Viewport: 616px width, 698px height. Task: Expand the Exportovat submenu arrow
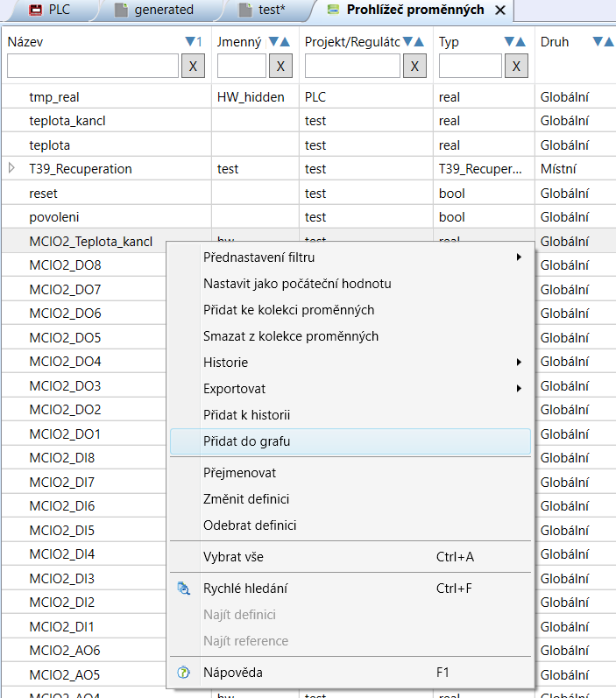coord(519,388)
